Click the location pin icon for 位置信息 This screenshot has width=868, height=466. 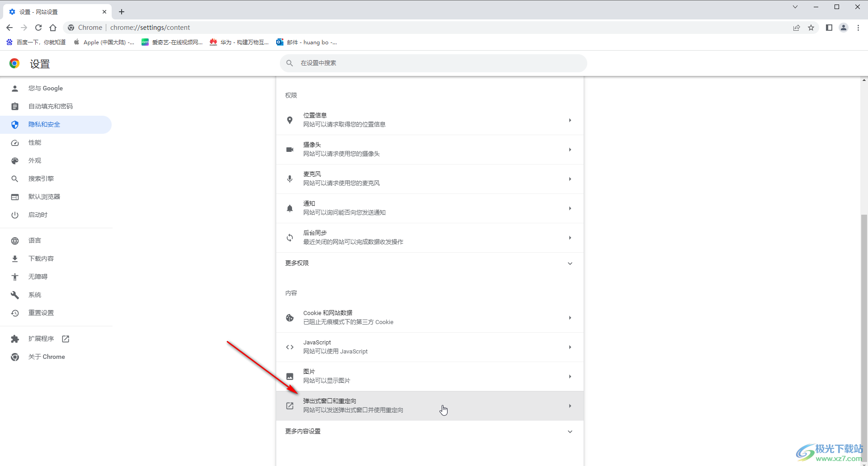(x=290, y=120)
